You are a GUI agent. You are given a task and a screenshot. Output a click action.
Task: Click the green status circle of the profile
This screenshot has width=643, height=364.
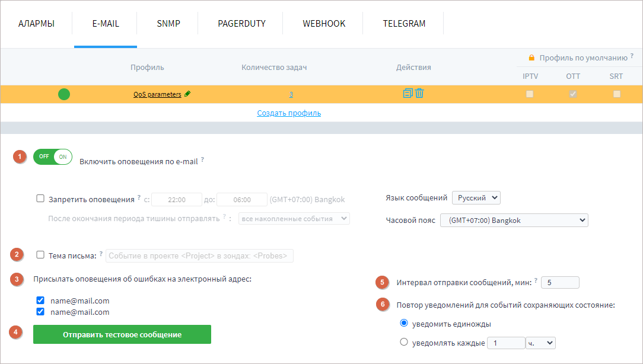point(64,94)
